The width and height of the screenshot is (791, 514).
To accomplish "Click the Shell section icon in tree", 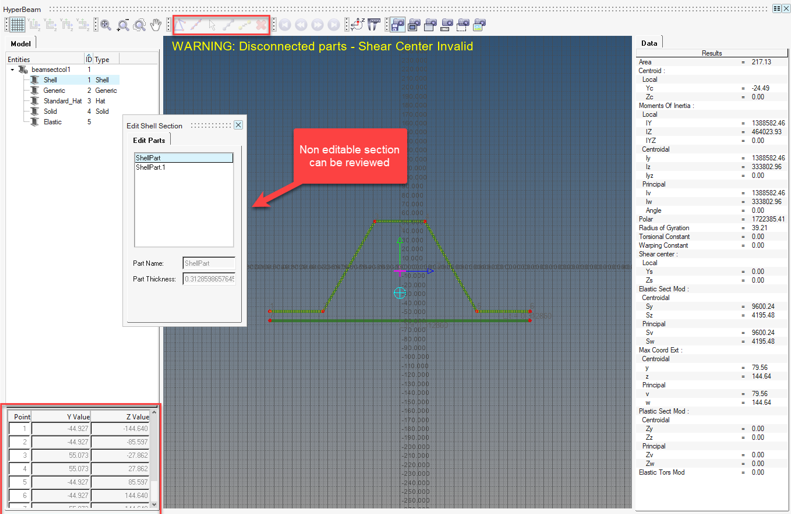I will (35, 80).
